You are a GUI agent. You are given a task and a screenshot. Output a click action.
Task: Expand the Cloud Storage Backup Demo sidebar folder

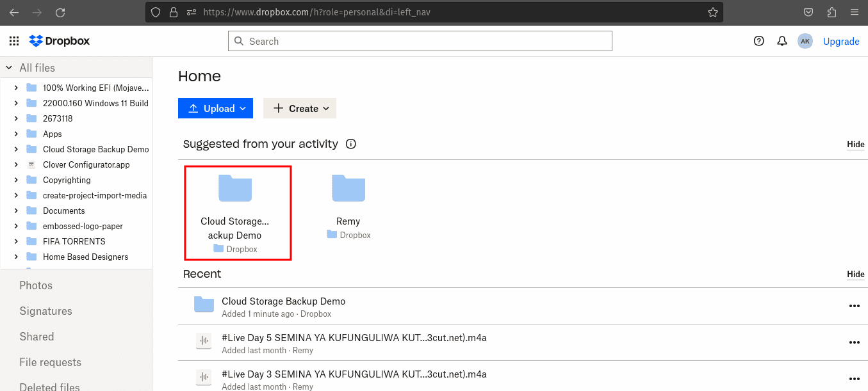[x=16, y=149]
